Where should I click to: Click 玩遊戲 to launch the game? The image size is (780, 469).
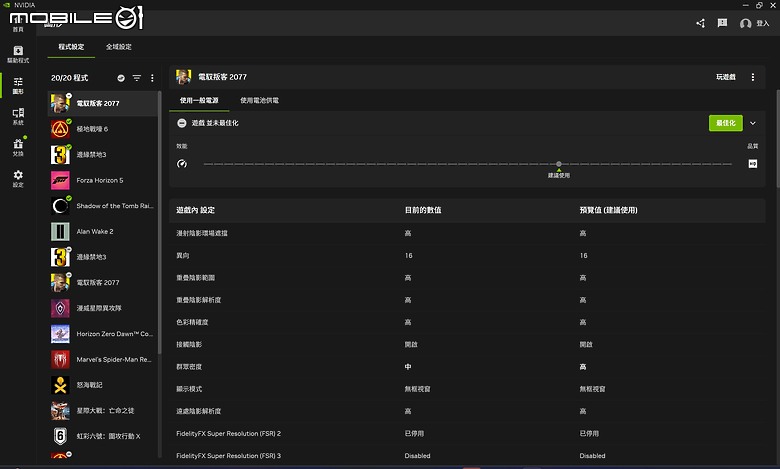[x=725, y=77]
